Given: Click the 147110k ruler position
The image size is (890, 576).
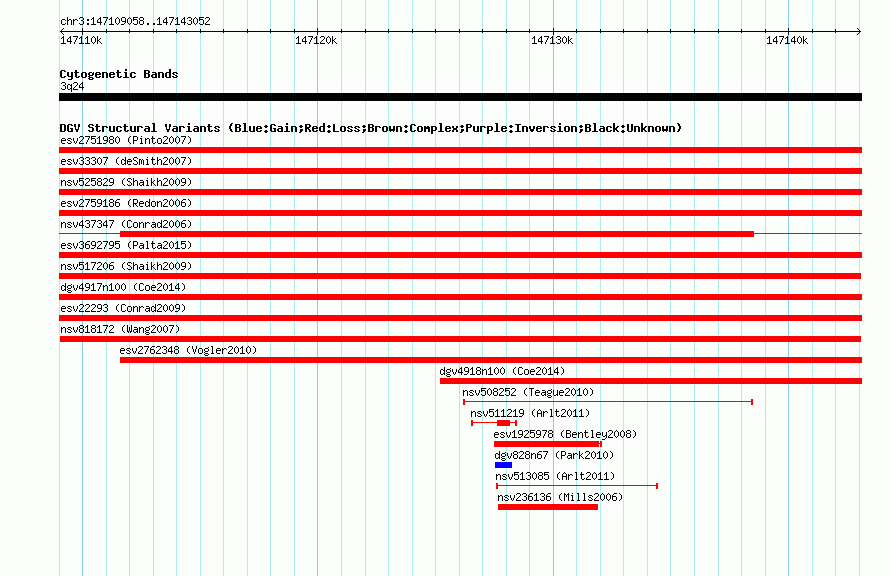Looking at the screenshot, I should [x=81, y=40].
